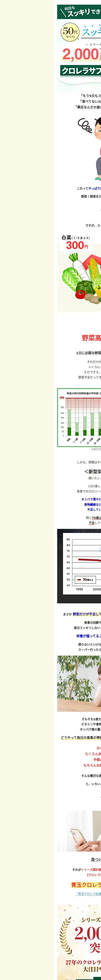
Task: Click the round 50代からの badge
Action: coord(70,32)
